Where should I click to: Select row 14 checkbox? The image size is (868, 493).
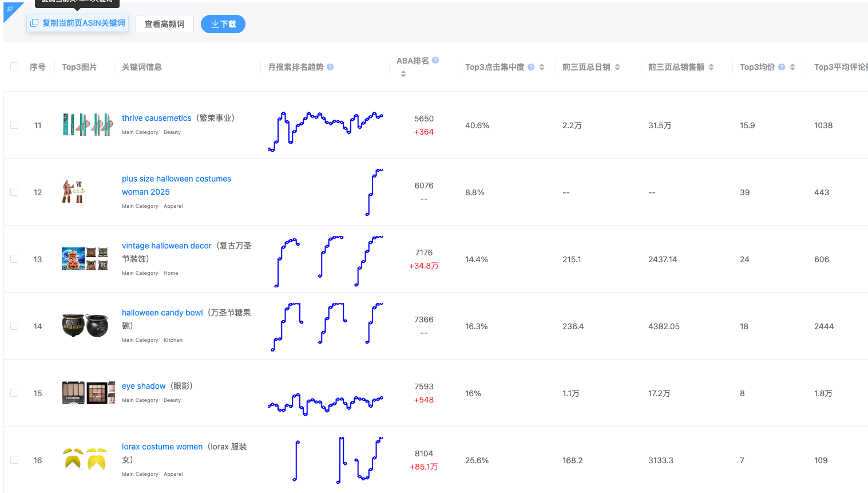[14, 326]
